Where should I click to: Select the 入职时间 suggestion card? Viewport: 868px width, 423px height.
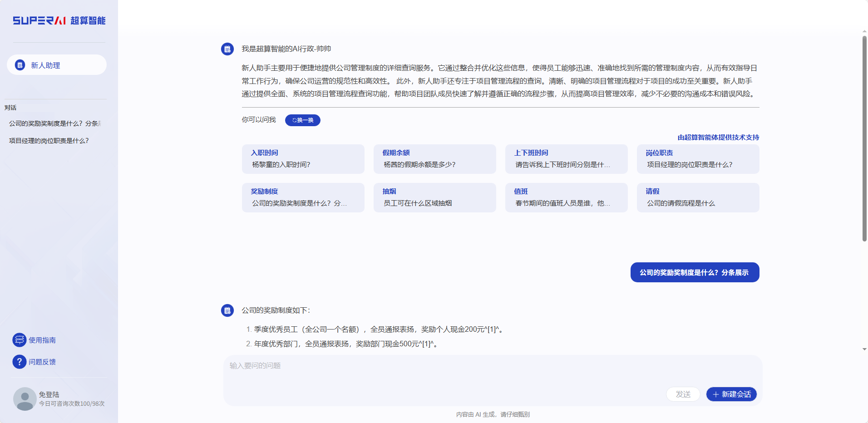(x=303, y=159)
